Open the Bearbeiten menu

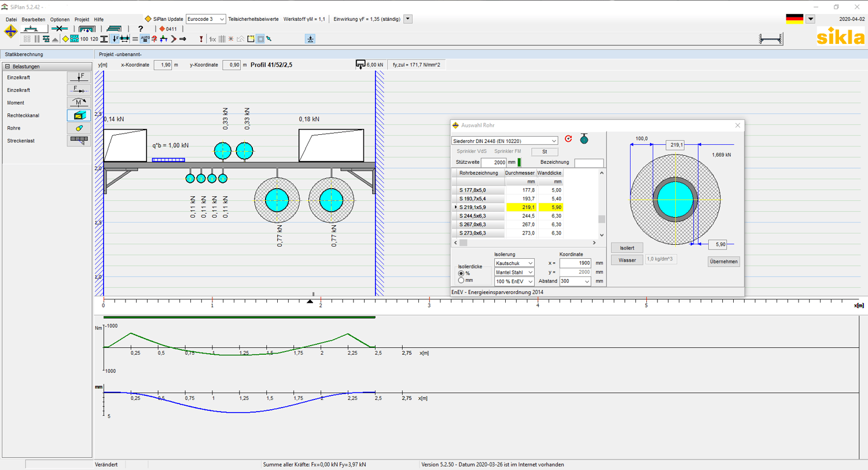[x=33, y=19]
